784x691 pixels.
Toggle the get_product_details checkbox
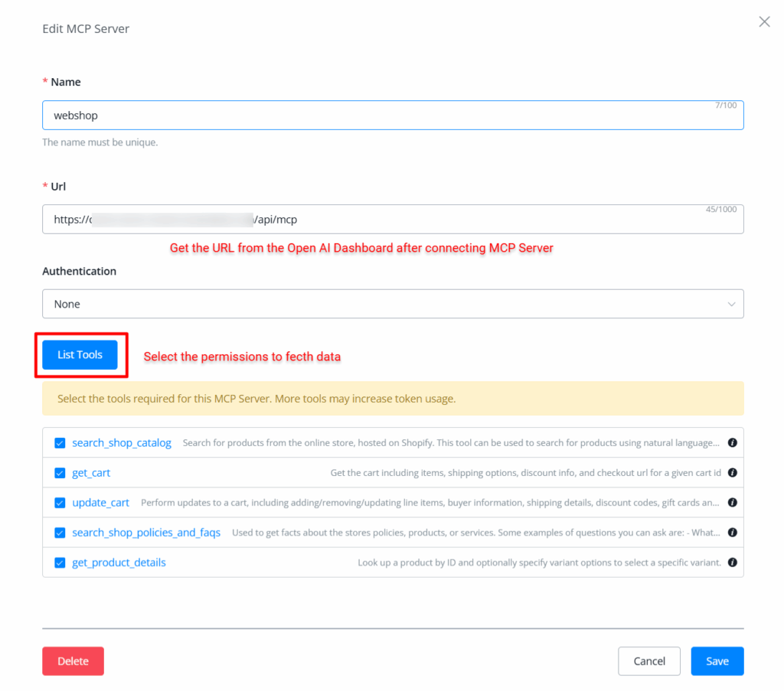pyautogui.click(x=60, y=562)
